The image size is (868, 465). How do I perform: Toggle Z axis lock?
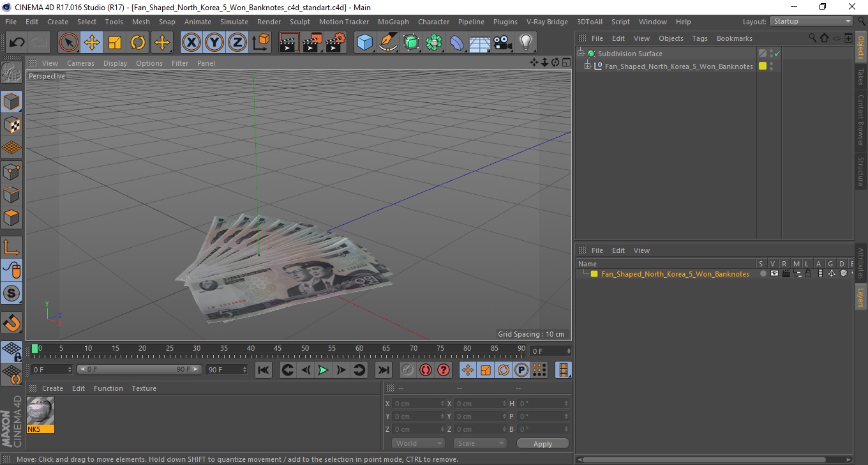pyautogui.click(x=237, y=43)
